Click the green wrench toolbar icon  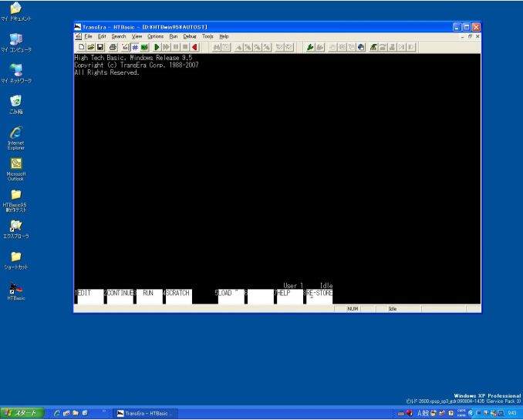(x=310, y=47)
